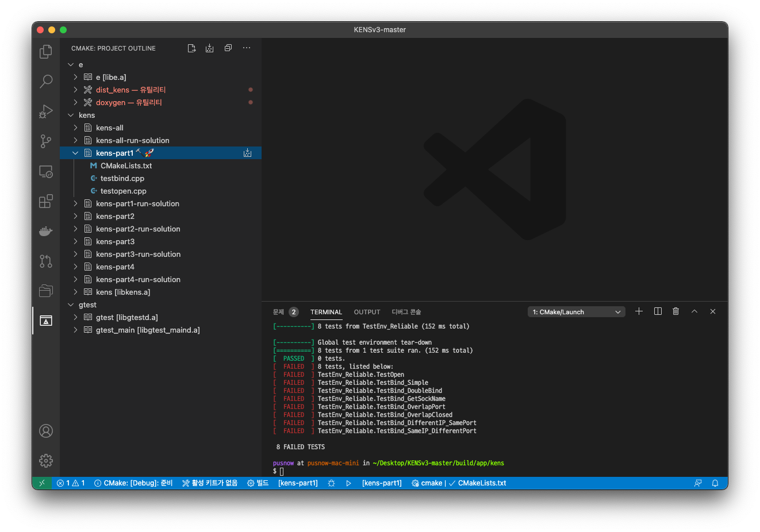The height and width of the screenshot is (532, 760).
Task: Click remote window indicator in status bar
Action: point(42,483)
